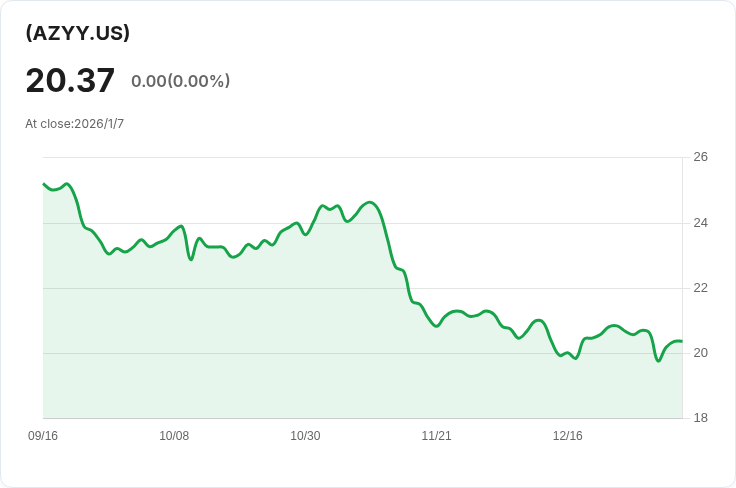
Task: Click the 20 y-axis price label
Action: point(700,353)
